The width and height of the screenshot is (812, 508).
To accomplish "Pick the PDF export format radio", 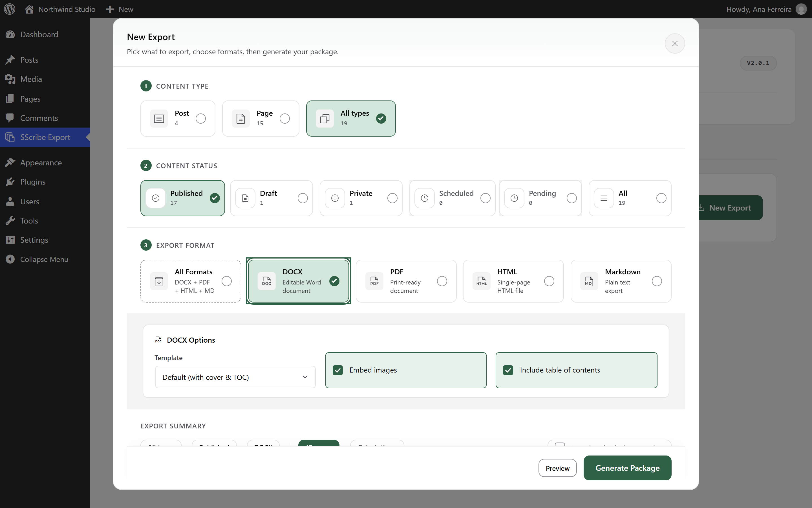I will click(442, 281).
